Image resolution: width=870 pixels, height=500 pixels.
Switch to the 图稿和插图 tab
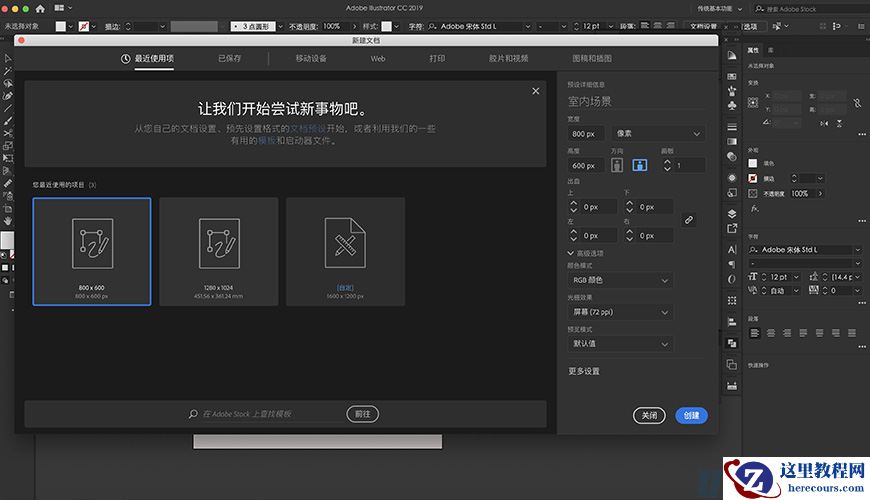[x=592, y=58]
